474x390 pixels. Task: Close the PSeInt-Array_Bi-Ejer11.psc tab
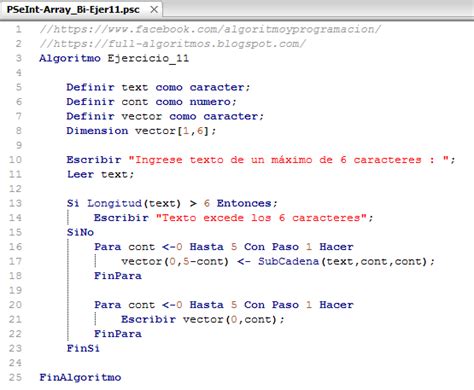pos(154,10)
